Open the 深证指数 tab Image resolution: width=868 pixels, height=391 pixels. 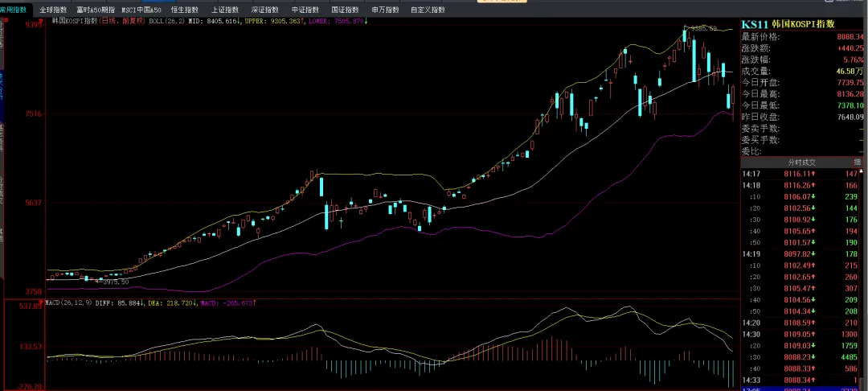[265, 10]
